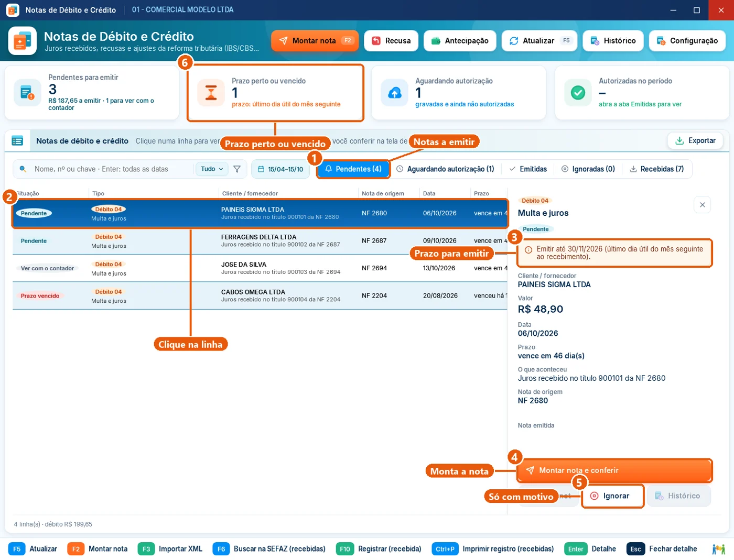This screenshot has width=734, height=560.
Task: Click NF 2694 origin note cell
Action: pos(374,268)
